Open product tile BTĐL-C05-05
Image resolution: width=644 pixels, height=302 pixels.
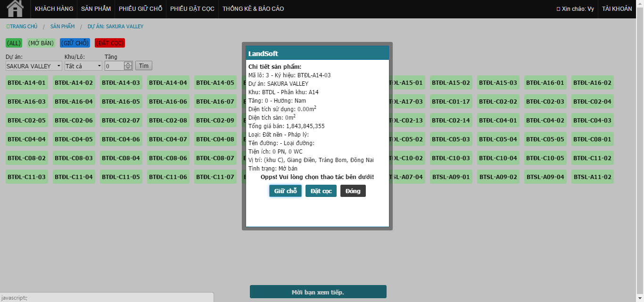pos(545,139)
